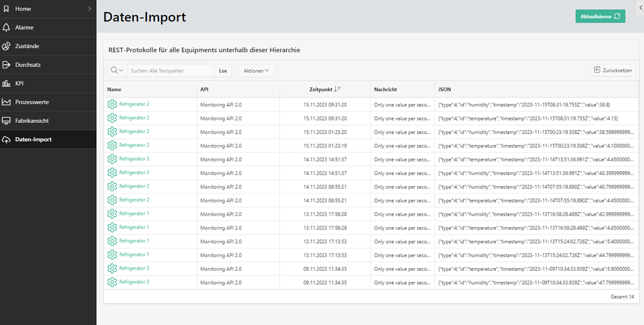
Task: Click Monitoring API 2.0 in first row
Action: (221, 105)
